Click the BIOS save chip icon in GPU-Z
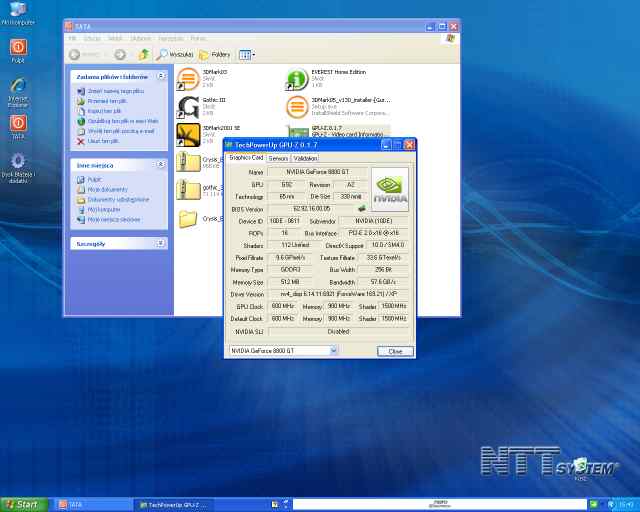This screenshot has width=640, height=512. tap(362, 209)
